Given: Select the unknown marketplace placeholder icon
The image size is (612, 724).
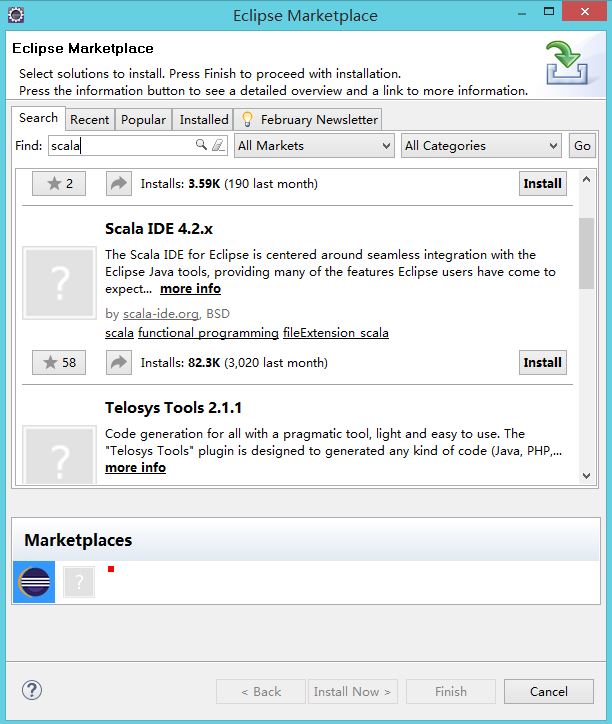Looking at the screenshot, I should coord(79,582).
